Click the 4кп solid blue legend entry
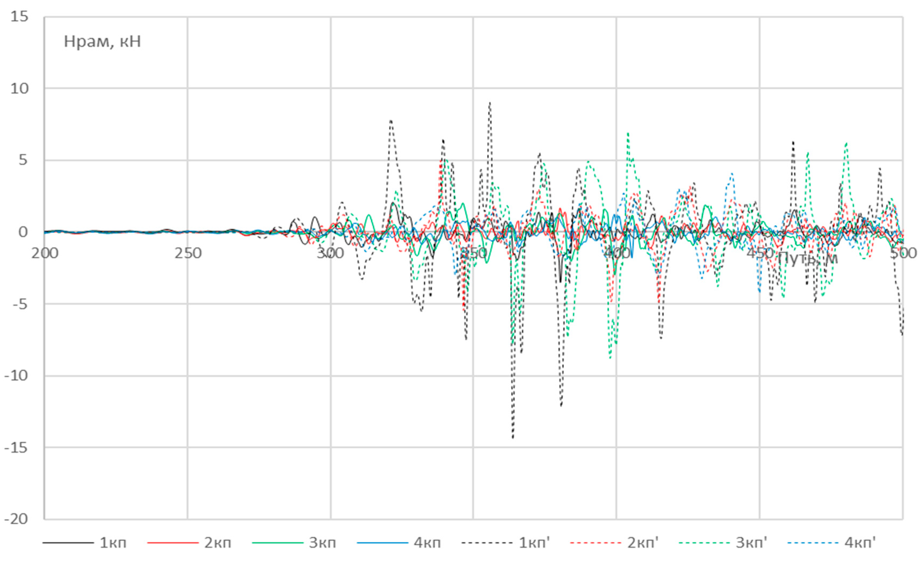The image size is (924, 563). [x=427, y=543]
